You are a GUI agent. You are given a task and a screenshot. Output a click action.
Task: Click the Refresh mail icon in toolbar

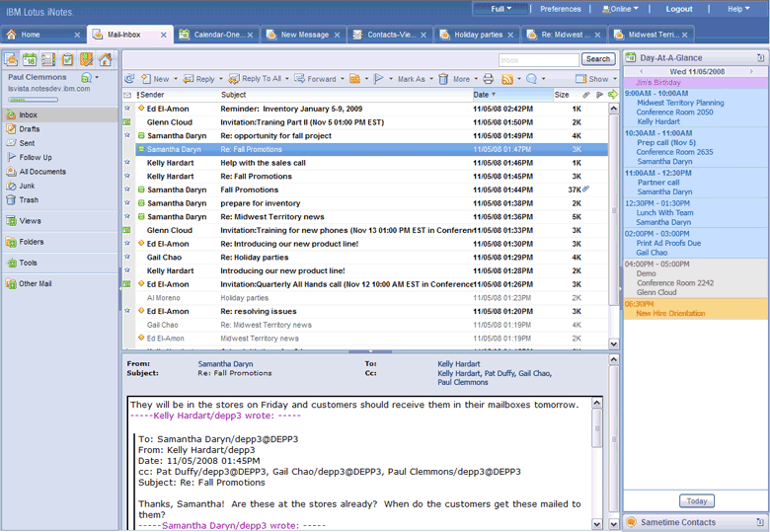click(129, 79)
